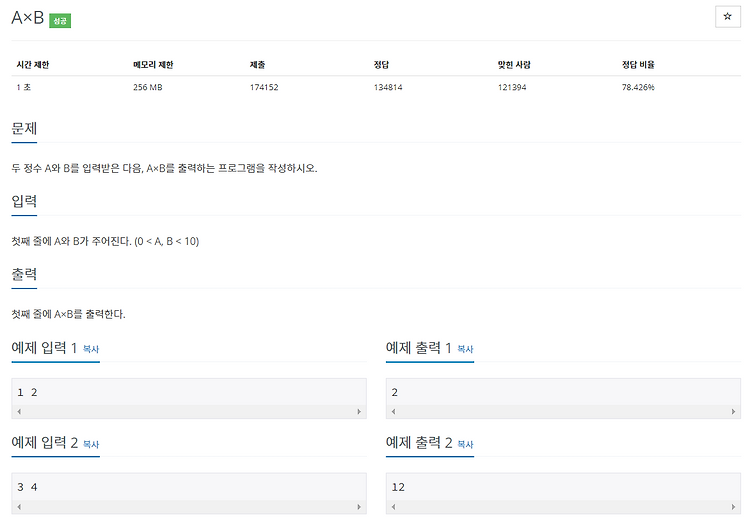Screen dimensions: 750x529
Task: Click the 예제 입력 2 heading
Action: [x=44, y=442]
